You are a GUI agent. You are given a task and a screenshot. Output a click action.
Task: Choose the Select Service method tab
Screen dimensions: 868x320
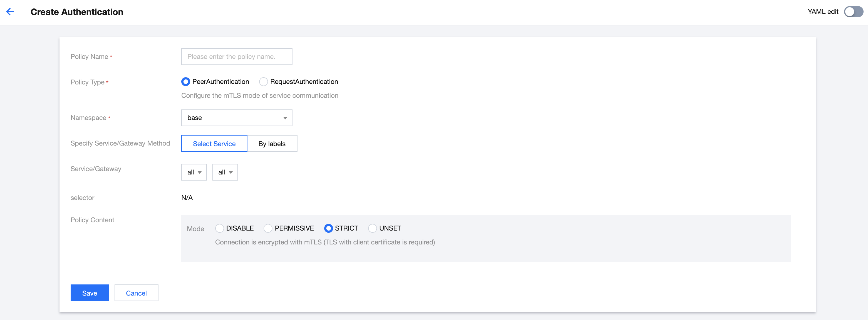[x=214, y=144]
